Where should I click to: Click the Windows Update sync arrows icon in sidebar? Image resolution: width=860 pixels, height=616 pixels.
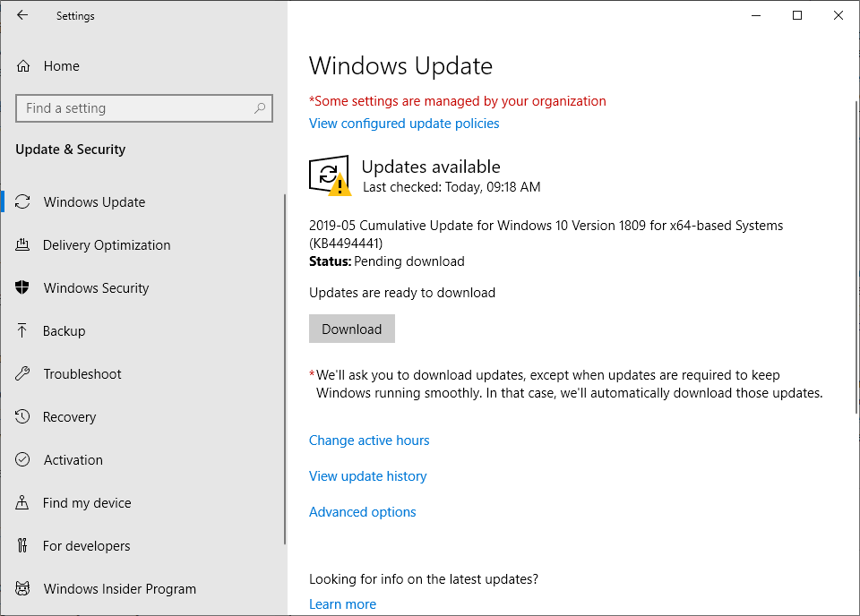coord(22,201)
